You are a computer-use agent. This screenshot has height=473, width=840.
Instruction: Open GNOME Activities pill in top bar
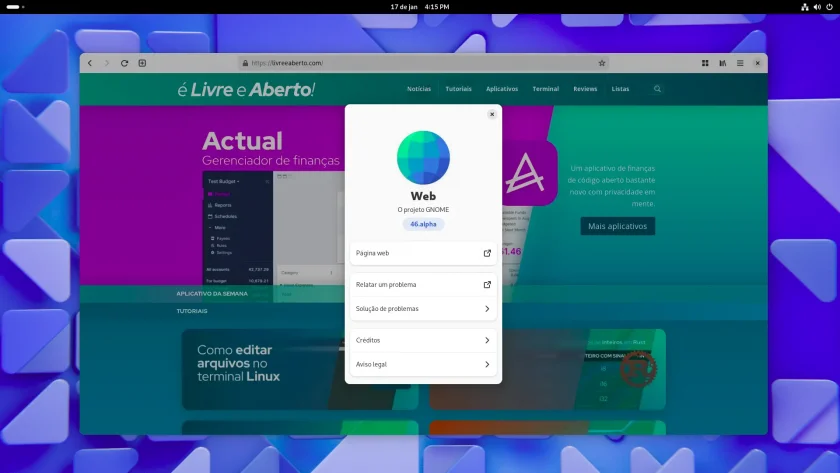pos(15,7)
